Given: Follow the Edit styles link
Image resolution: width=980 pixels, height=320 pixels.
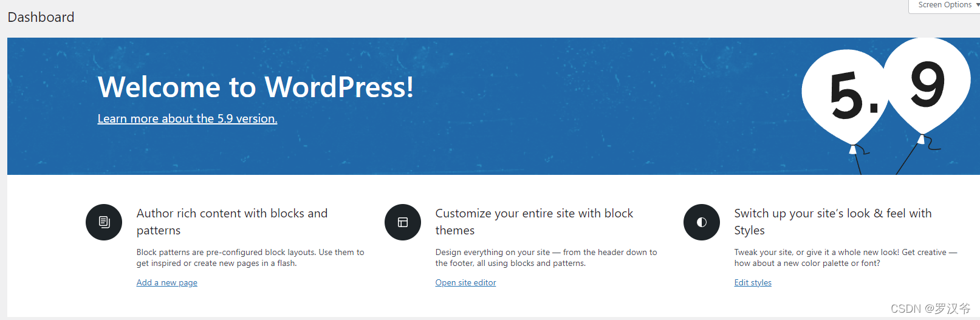Looking at the screenshot, I should click(753, 282).
